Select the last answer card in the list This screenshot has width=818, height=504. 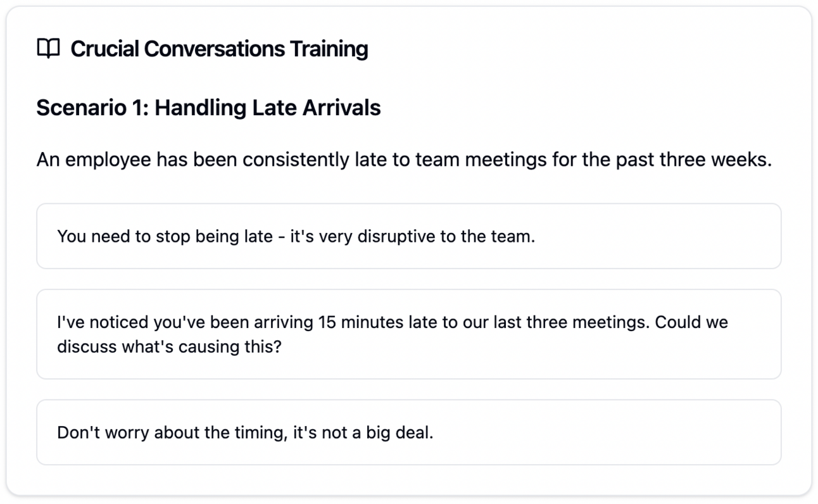408,432
